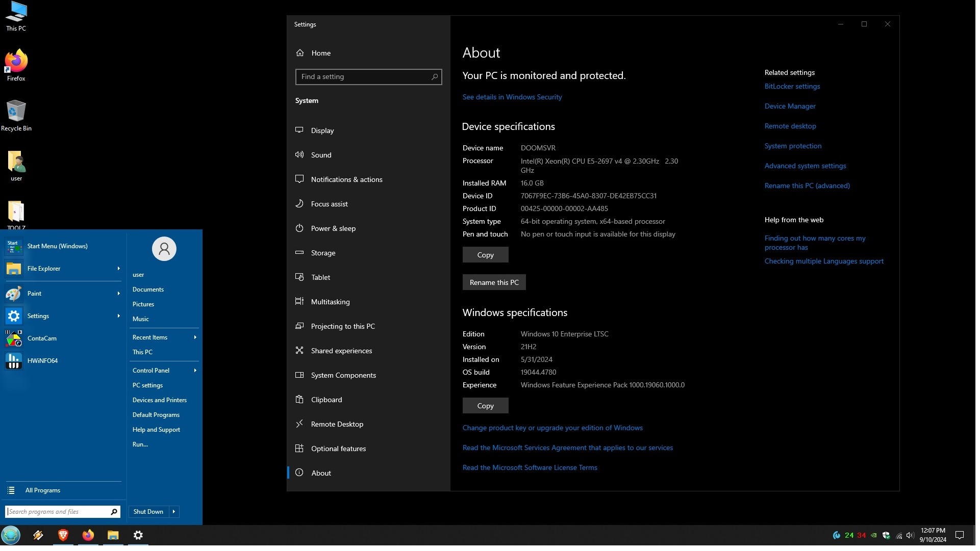
Task: Select the Recycle Bin desktop icon
Action: pyautogui.click(x=16, y=115)
